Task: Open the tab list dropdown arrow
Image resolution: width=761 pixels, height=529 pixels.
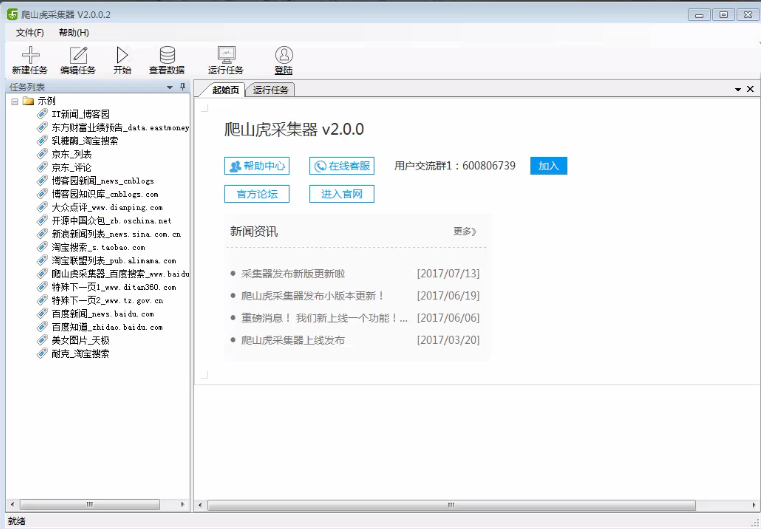Action: [x=736, y=90]
